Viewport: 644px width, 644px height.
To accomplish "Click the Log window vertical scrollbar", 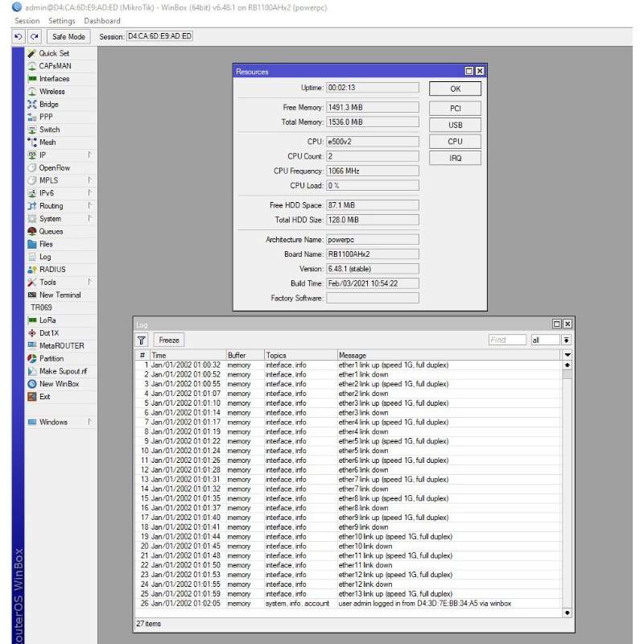I will click(x=567, y=483).
